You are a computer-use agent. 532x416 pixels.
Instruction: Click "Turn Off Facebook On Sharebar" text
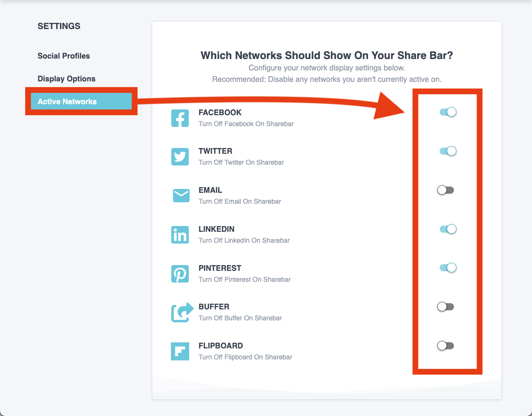[x=246, y=124]
